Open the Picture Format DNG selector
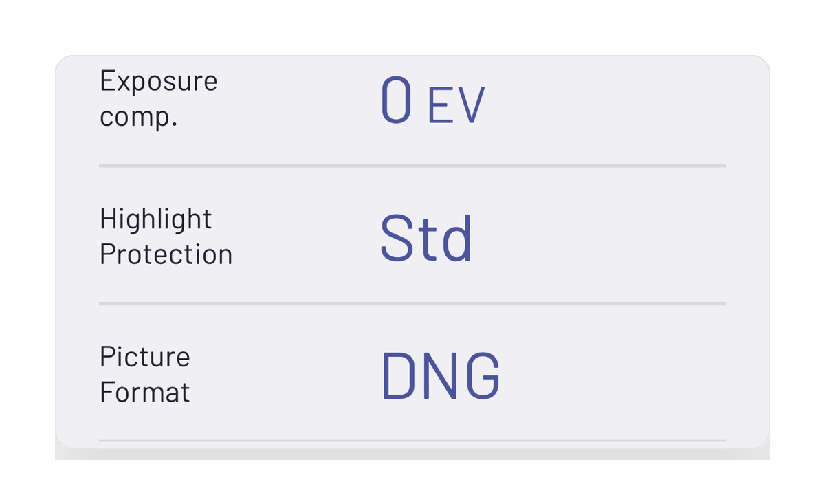The image size is (825, 504). pyautogui.click(x=440, y=375)
